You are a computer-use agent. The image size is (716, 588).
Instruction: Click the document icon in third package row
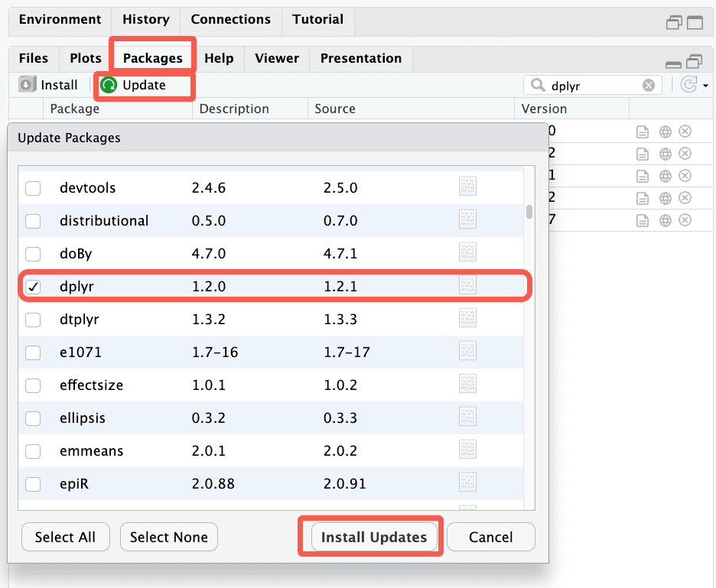pyautogui.click(x=643, y=176)
